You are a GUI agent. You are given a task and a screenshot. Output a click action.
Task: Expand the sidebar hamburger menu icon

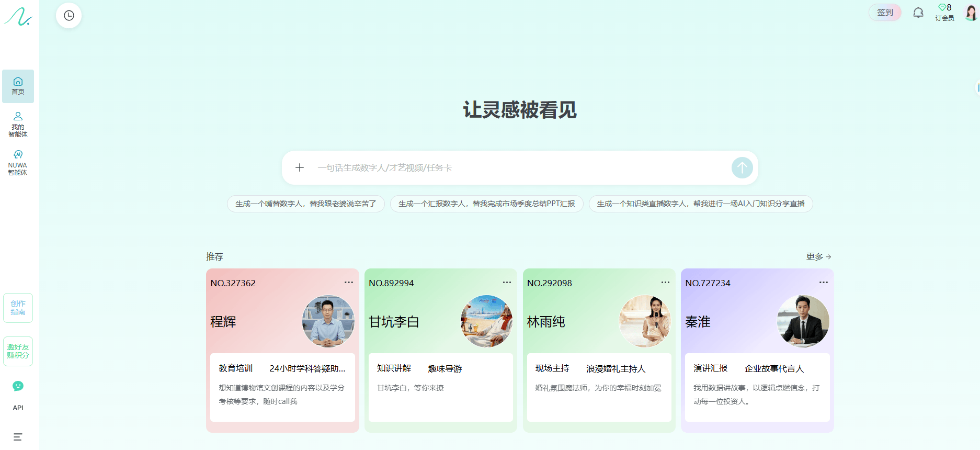coord(18,437)
